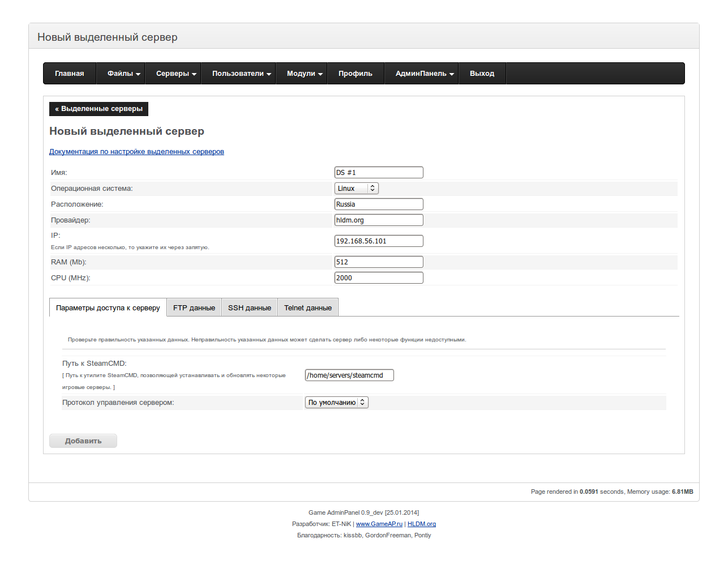Visit the www.GameAP.ru footer link
This screenshot has height=564, width=728.
(379, 524)
